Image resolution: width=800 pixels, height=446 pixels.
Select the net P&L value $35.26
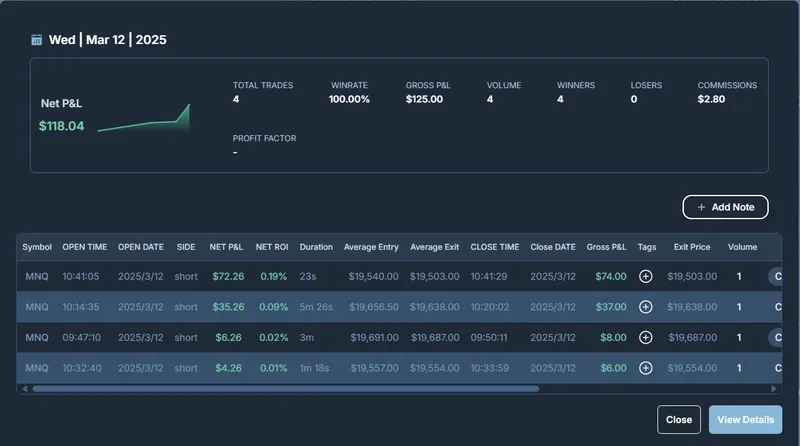pos(228,307)
